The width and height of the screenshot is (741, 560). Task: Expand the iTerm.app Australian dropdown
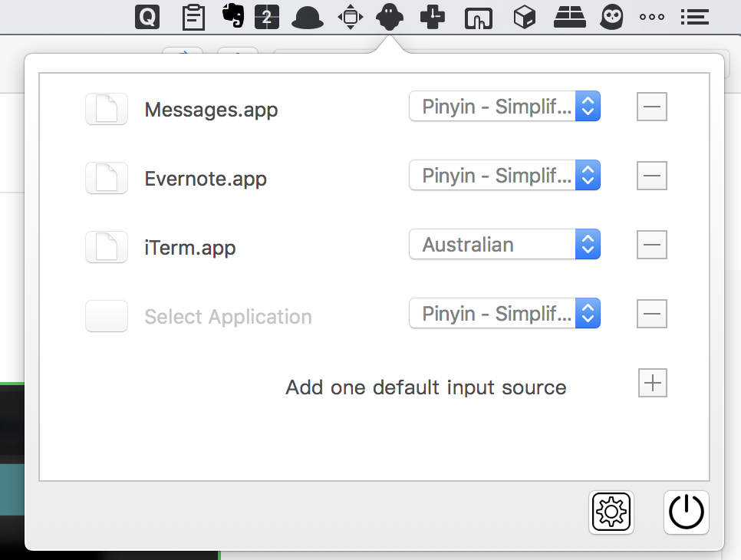(504, 245)
